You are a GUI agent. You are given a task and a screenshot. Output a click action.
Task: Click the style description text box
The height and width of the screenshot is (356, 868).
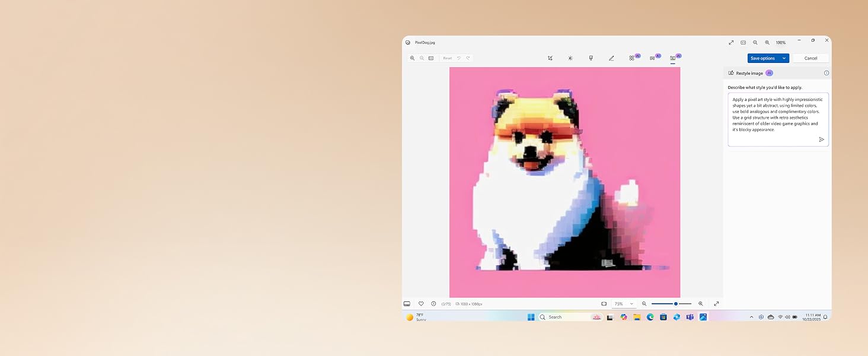(x=778, y=119)
